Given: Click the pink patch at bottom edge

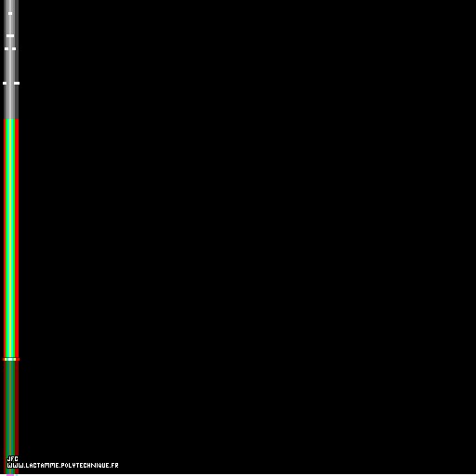Looking at the screenshot, I should (10, 475).
